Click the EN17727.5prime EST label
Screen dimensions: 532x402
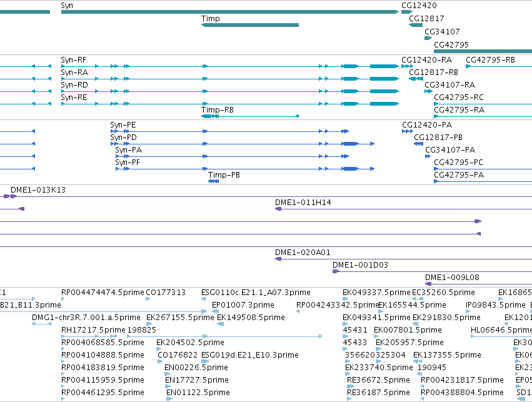pos(197,380)
